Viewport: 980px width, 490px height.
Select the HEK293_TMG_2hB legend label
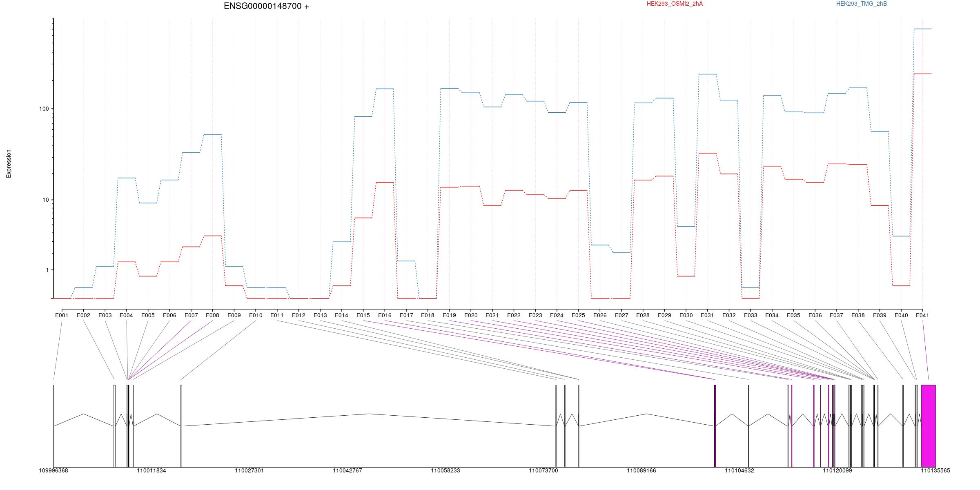[x=862, y=4]
